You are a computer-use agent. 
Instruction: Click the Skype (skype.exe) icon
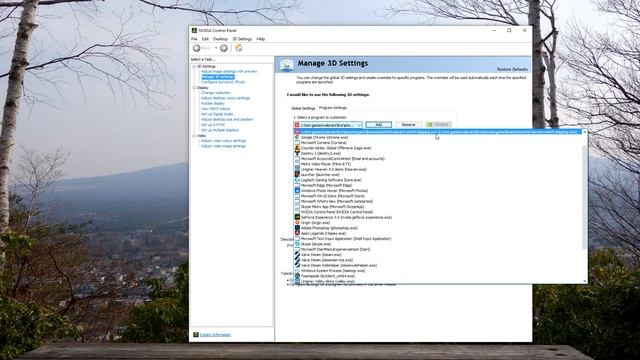coord(297,244)
